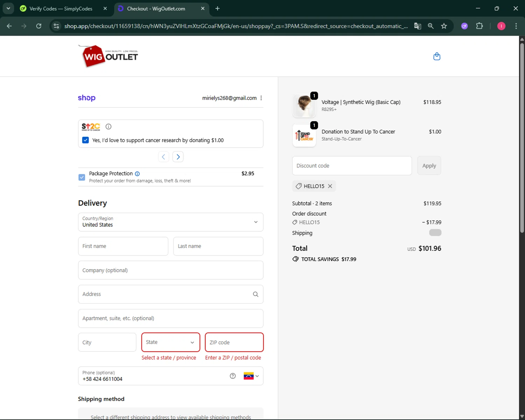Open the browser extensions puzzle icon
The height and width of the screenshot is (420, 525).
click(479, 26)
